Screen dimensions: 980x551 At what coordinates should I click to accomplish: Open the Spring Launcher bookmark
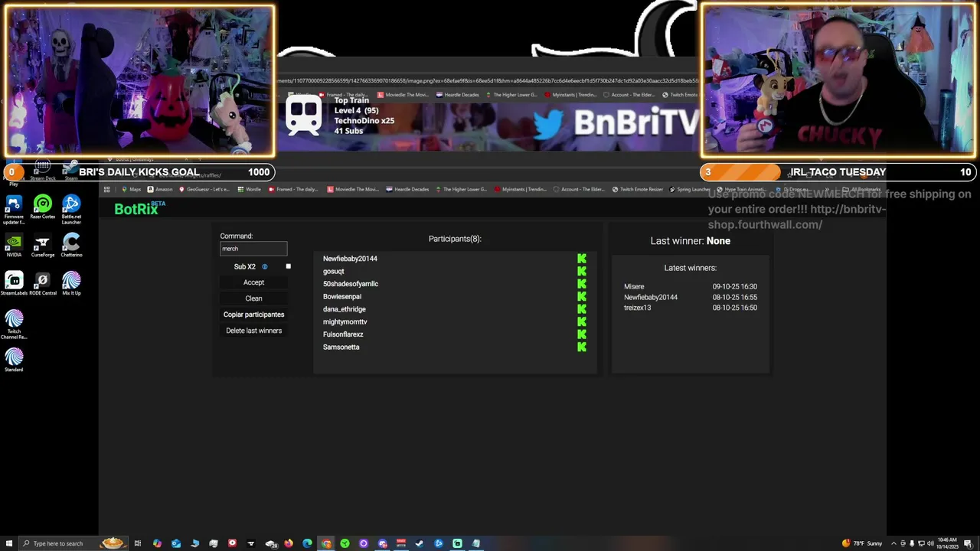690,190
